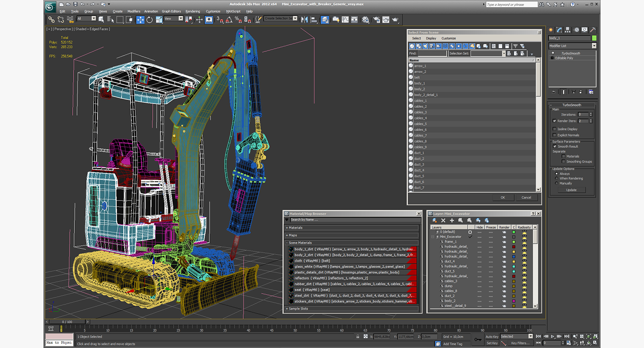Viewport: 644px width, 348px height.
Task: Open the Create Selection Set dropdown
Action: 281,19
